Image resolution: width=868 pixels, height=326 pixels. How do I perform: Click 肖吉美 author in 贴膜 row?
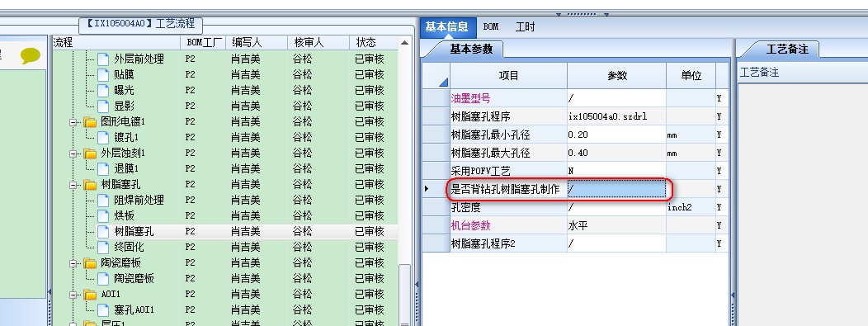pos(246,74)
